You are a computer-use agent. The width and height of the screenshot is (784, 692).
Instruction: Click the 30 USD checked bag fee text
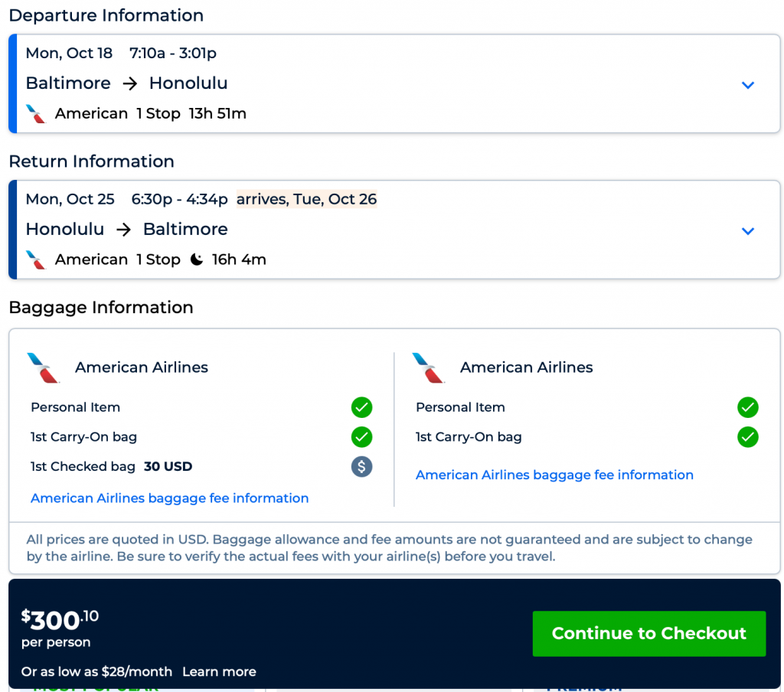[x=168, y=467]
